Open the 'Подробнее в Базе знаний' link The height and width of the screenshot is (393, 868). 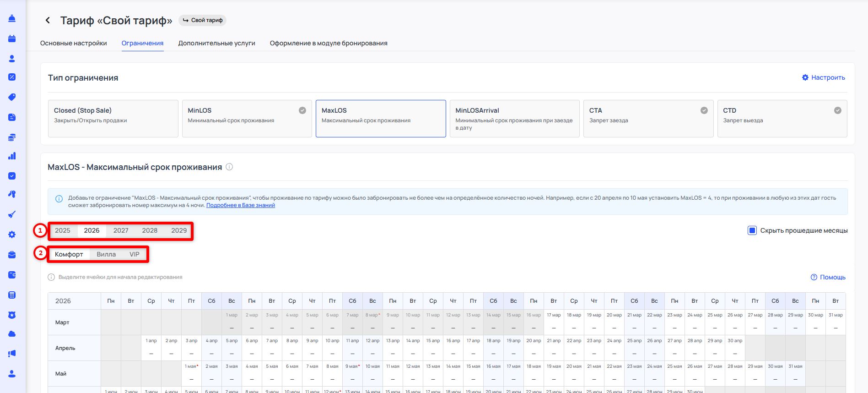[x=240, y=205]
